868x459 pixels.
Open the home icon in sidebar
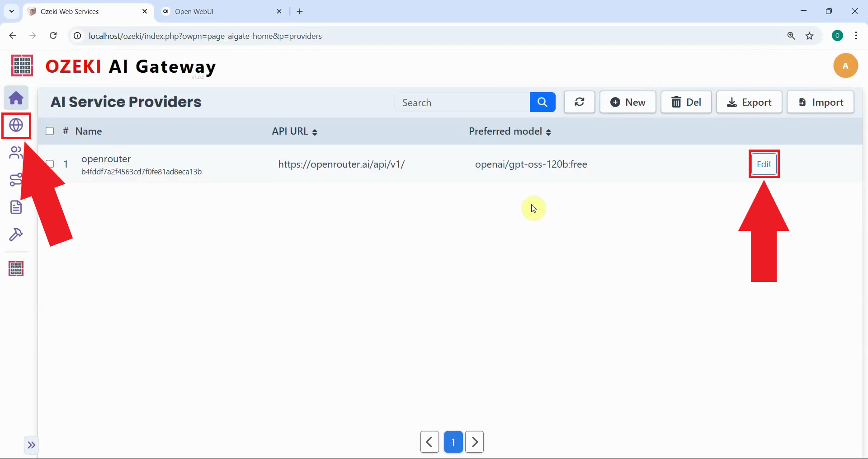pos(16,98)
